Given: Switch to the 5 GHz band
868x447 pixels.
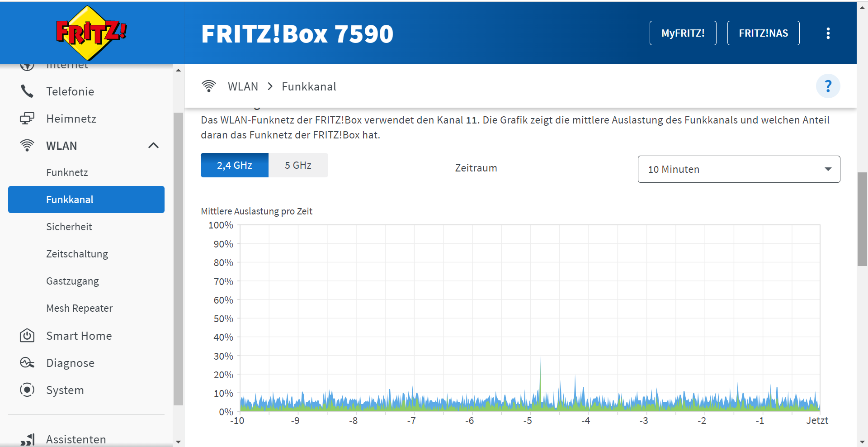Looking at the screenshot, I should 298,165.
